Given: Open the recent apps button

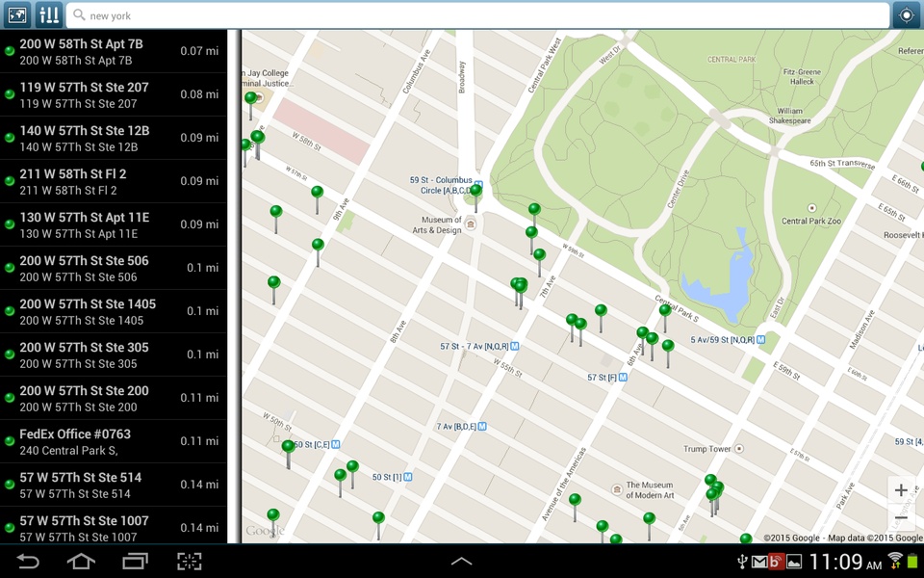Looking at the screenshot, I should point(135,561).
